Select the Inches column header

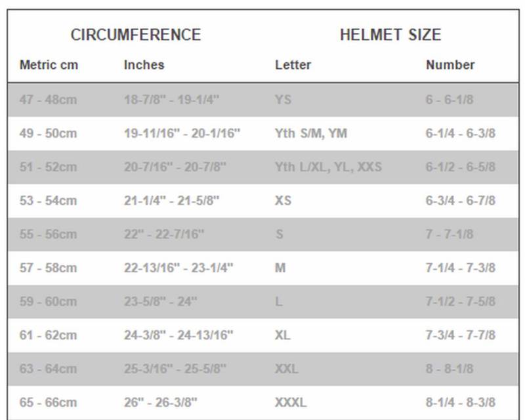coord(144,65)
